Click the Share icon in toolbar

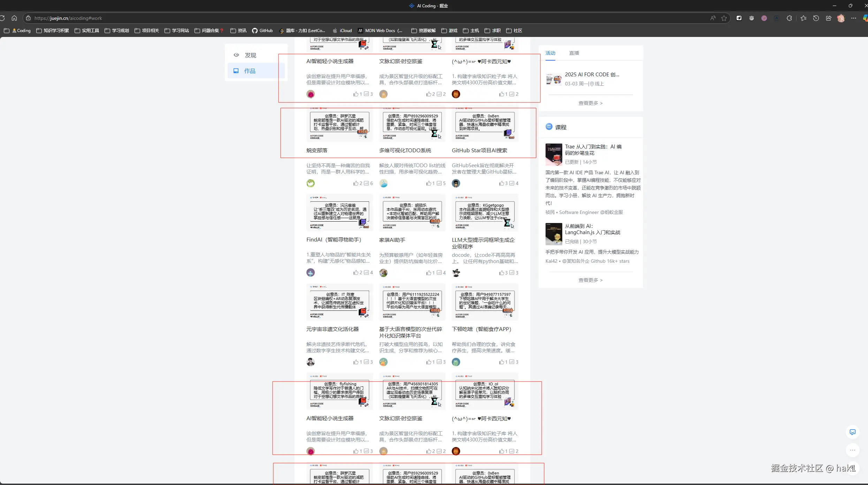click(x=829, y=18)
